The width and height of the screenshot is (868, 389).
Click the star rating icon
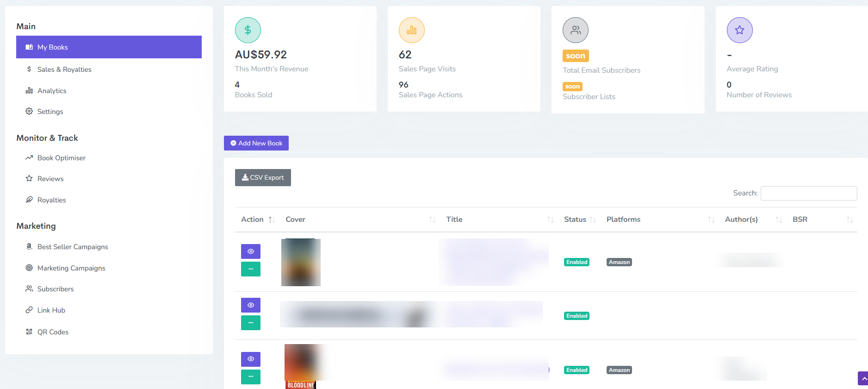(x=740, y=30)
